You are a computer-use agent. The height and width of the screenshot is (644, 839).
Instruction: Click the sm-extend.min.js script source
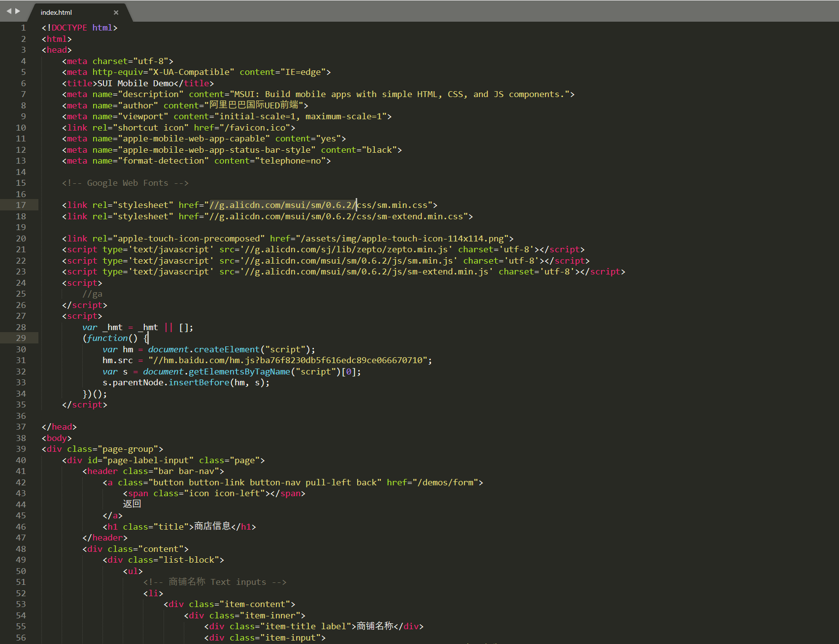[367, 271]
